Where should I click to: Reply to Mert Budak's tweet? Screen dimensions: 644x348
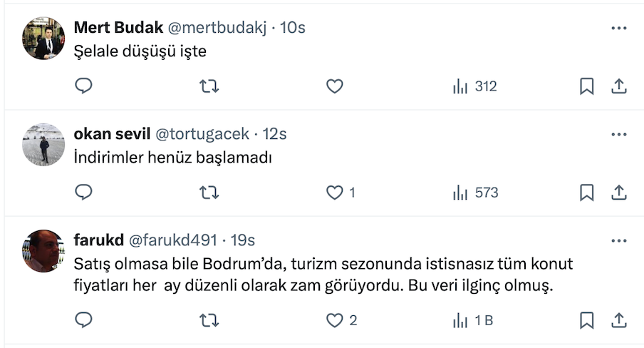point(84,86)
